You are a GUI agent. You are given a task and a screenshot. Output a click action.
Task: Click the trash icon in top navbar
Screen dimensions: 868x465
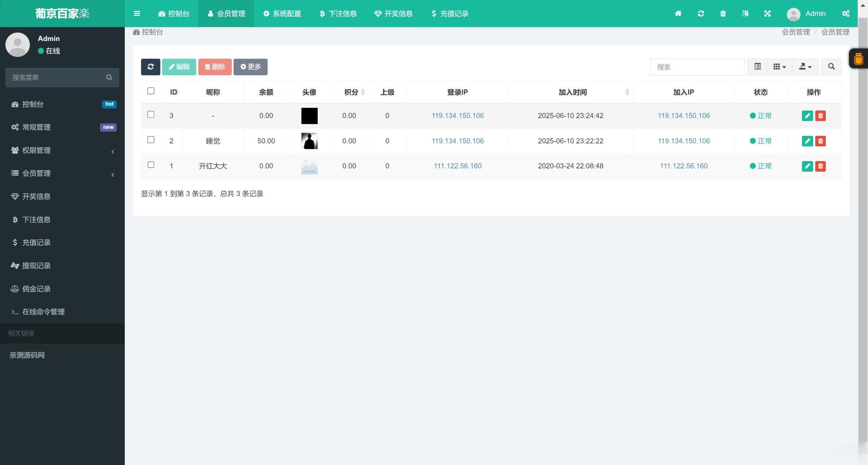pos(723,14)
